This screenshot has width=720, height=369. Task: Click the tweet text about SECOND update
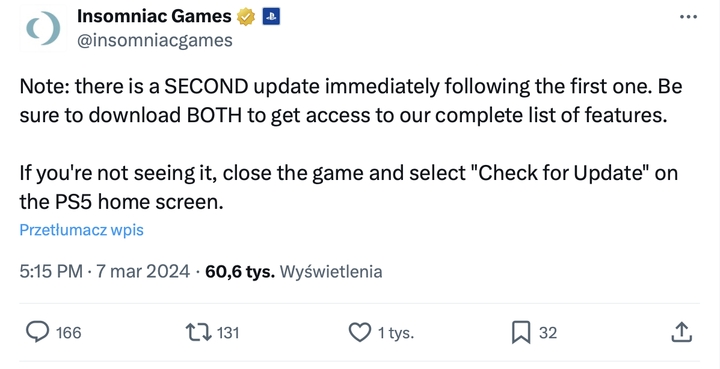351,144
